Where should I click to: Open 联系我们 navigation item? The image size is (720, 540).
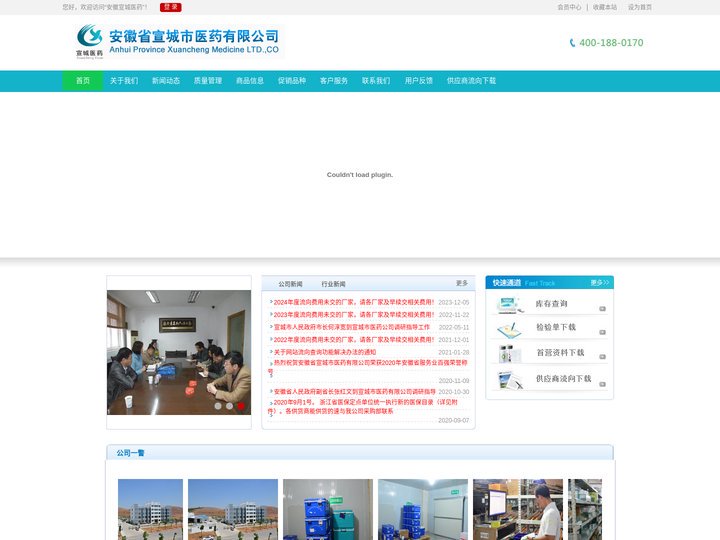376,81
